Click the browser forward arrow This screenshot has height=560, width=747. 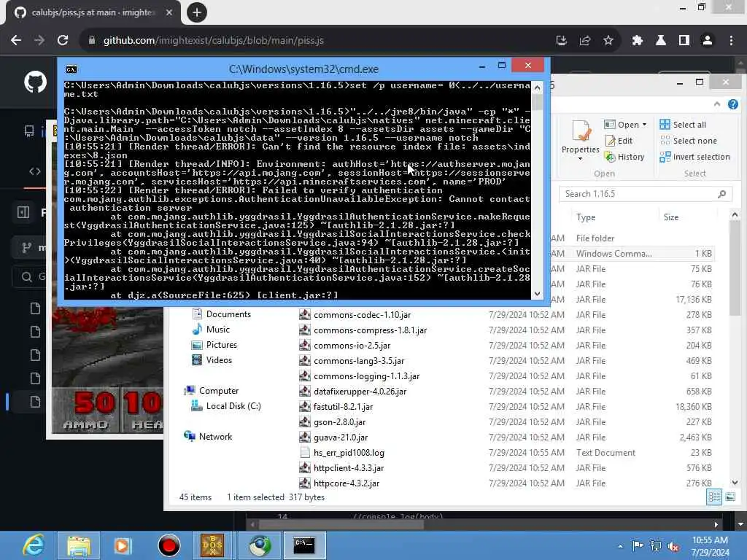39,41
